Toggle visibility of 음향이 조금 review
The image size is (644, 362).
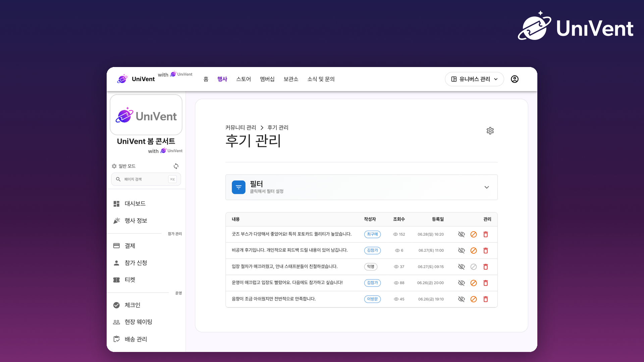[461, 299]
